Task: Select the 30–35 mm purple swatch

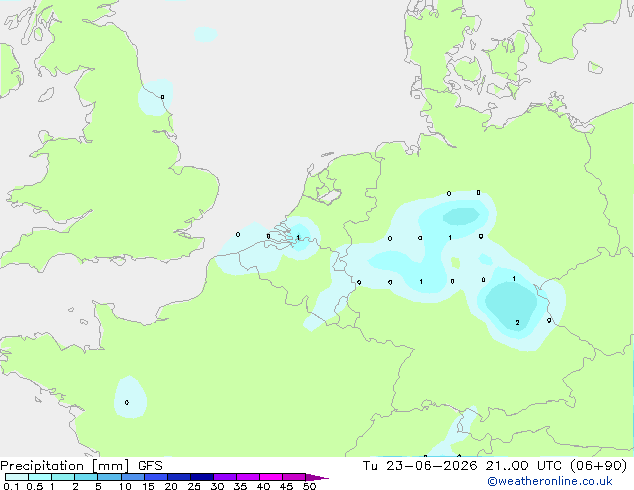Action: tap(224, 477)
